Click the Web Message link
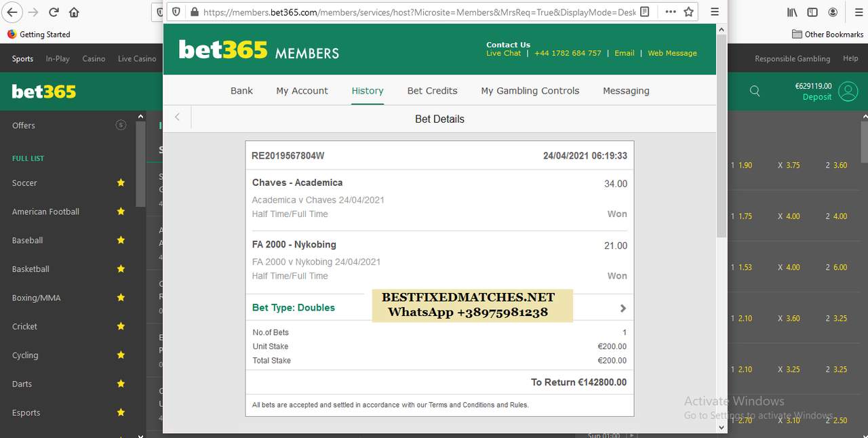 point(672,53)
